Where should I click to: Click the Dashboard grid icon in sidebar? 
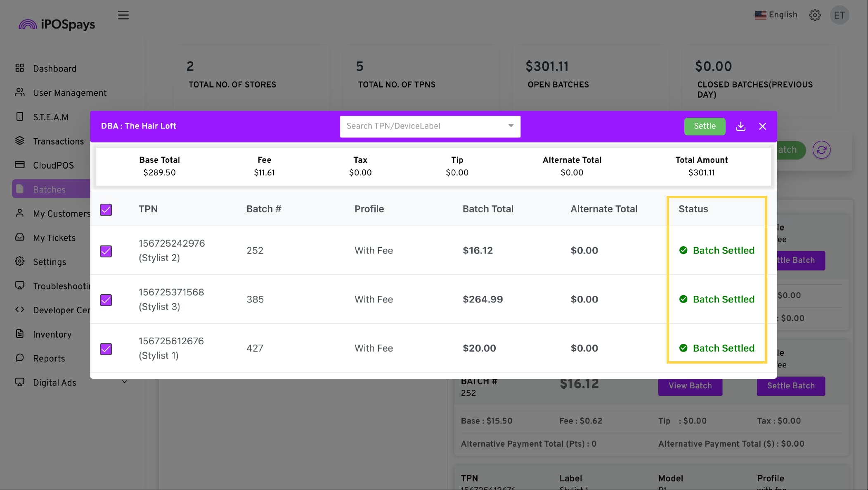[19, 68]
